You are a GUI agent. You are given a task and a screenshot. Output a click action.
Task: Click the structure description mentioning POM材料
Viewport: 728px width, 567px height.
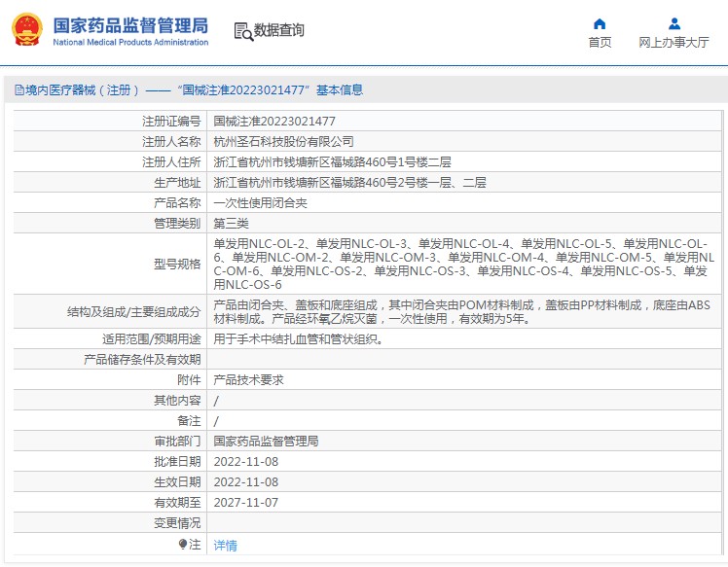462,312
